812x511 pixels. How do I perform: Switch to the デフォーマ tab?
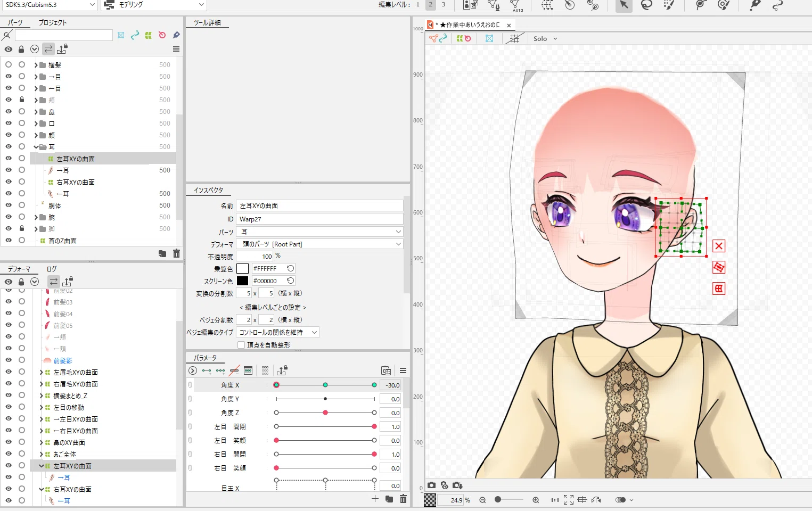pyautogui.click(x=19, y=269)
